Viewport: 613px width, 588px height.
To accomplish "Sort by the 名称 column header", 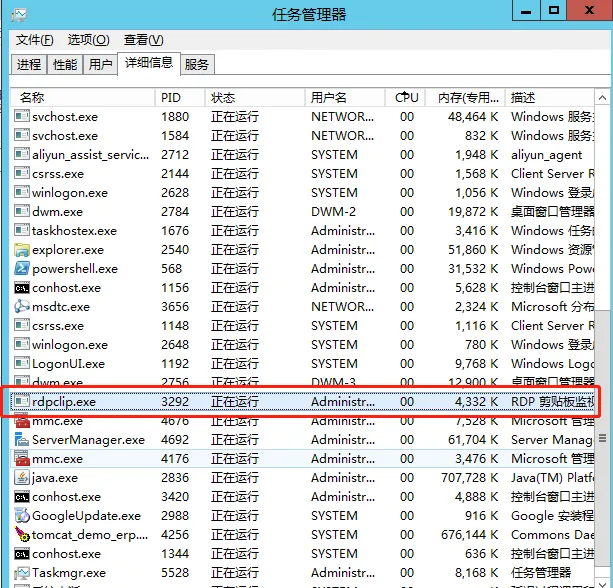I will tap(82, 97).
